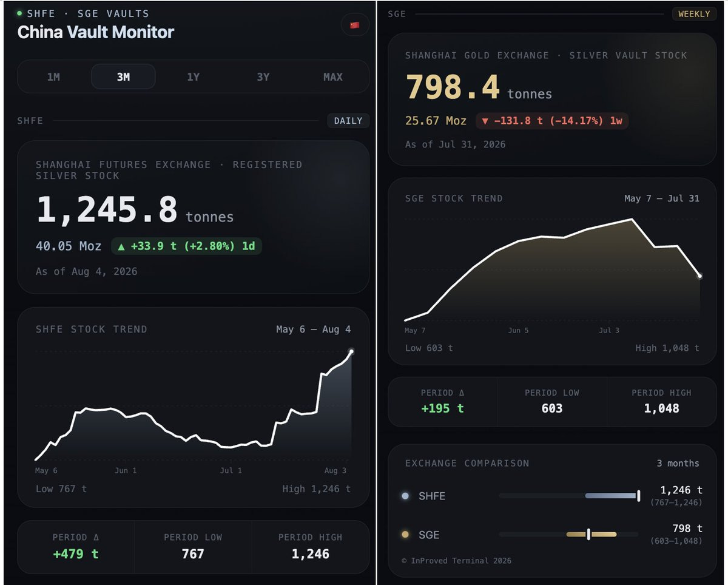Click the Jun 1 axis label on SHFE chart

coord(126,471)
